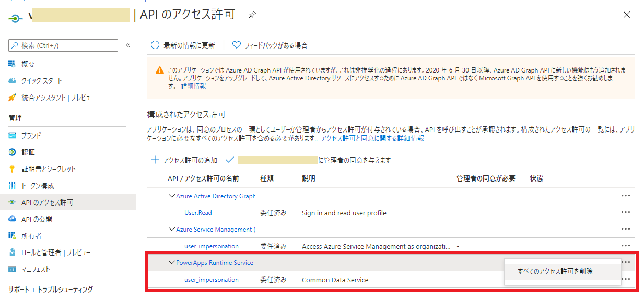Click the API / アクセス許可の名前 column header
This screenshot has width=644, height=301.
tap(203, 178)
